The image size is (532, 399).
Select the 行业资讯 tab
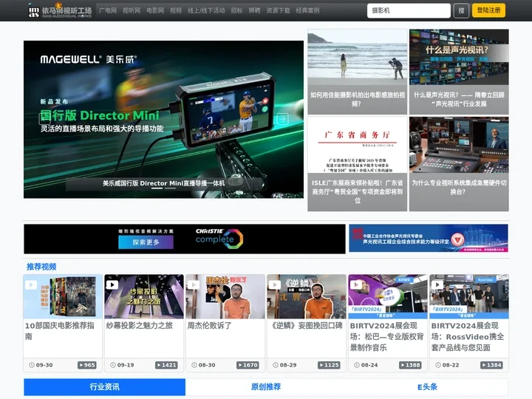point(104,386)
